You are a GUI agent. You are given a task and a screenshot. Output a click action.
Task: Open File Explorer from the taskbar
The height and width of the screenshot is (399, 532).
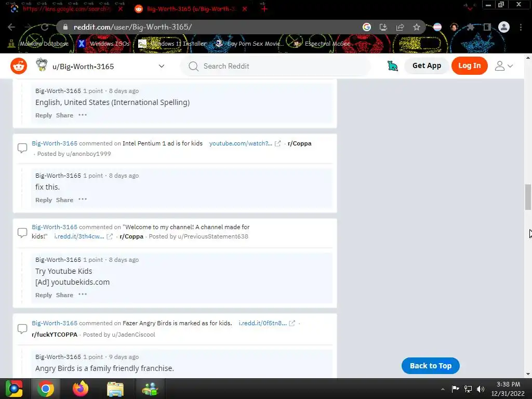coord(115,389)
